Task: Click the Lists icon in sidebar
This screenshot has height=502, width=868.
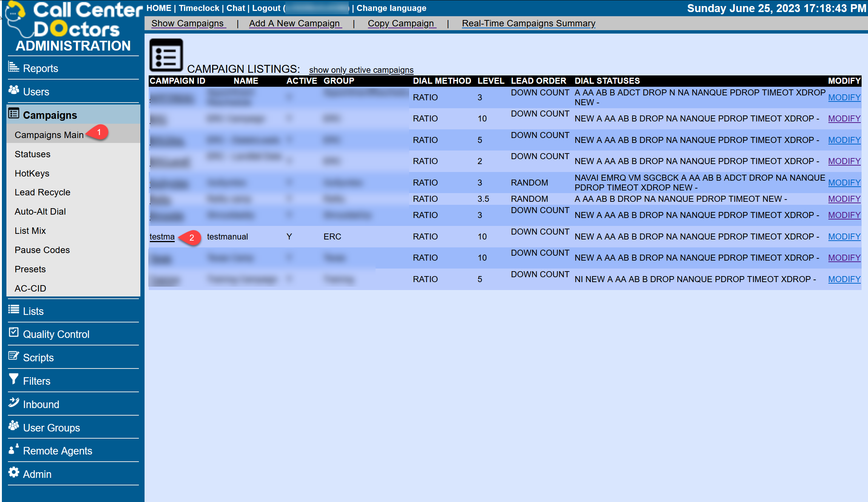Action: click(14, 310)
